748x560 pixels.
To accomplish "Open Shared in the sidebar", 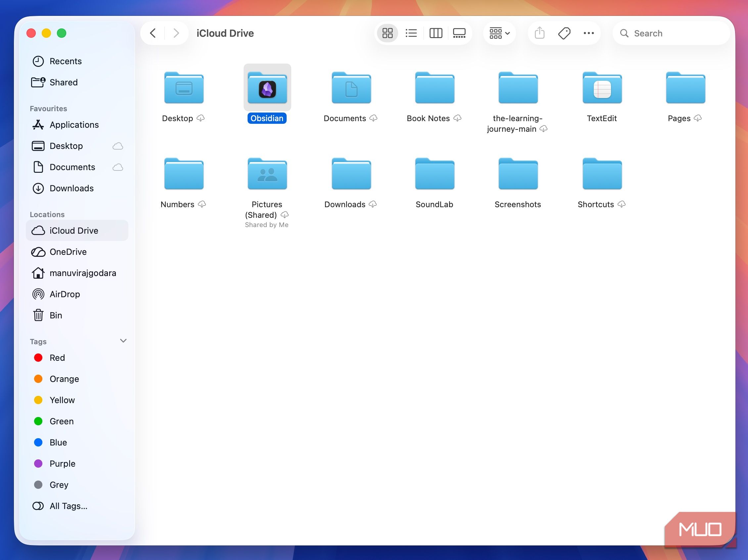I will coord(77,82).
